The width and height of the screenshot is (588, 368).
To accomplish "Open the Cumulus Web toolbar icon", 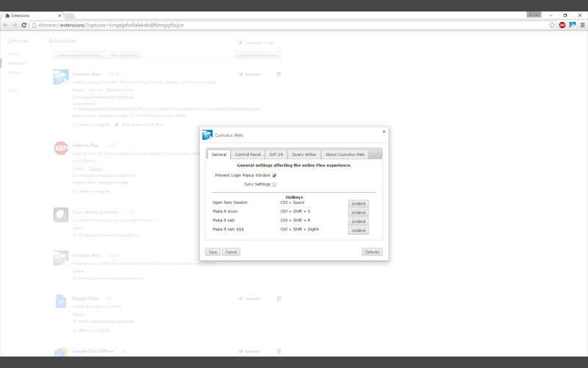I will click(x=573, y=25).
